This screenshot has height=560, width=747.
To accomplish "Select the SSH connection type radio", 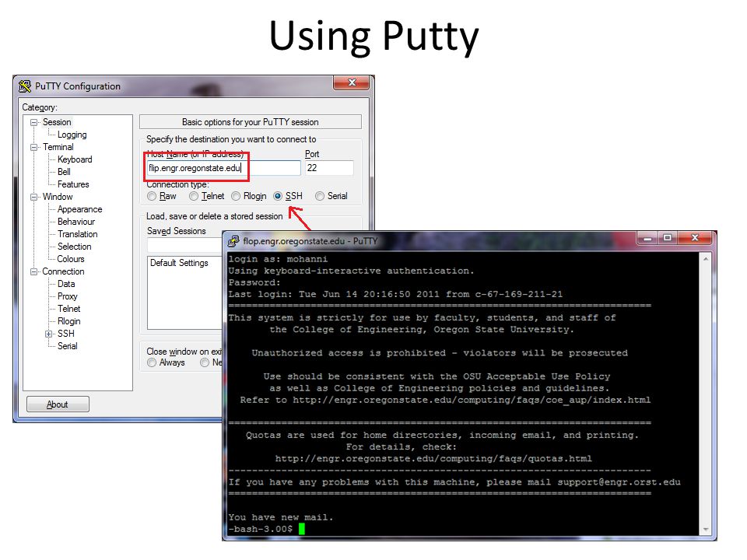I will (278, 196).
